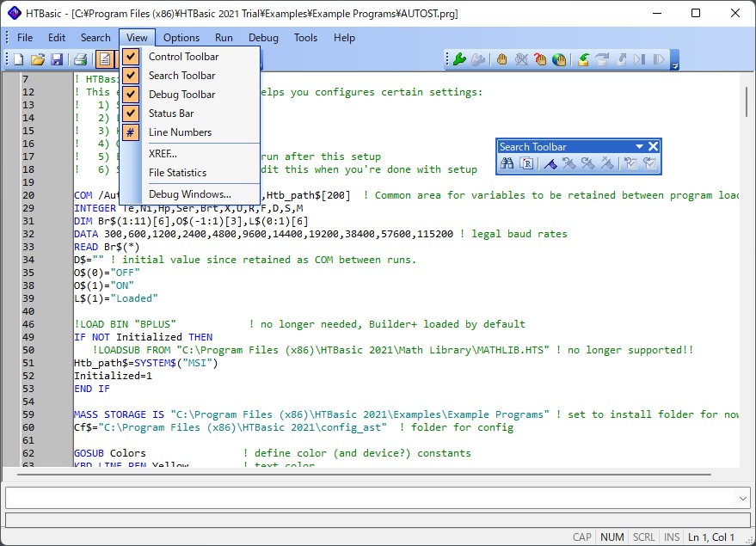Toggle Status Bar in View menu
The height and width of the screenshot is (546, 756).
190,113
